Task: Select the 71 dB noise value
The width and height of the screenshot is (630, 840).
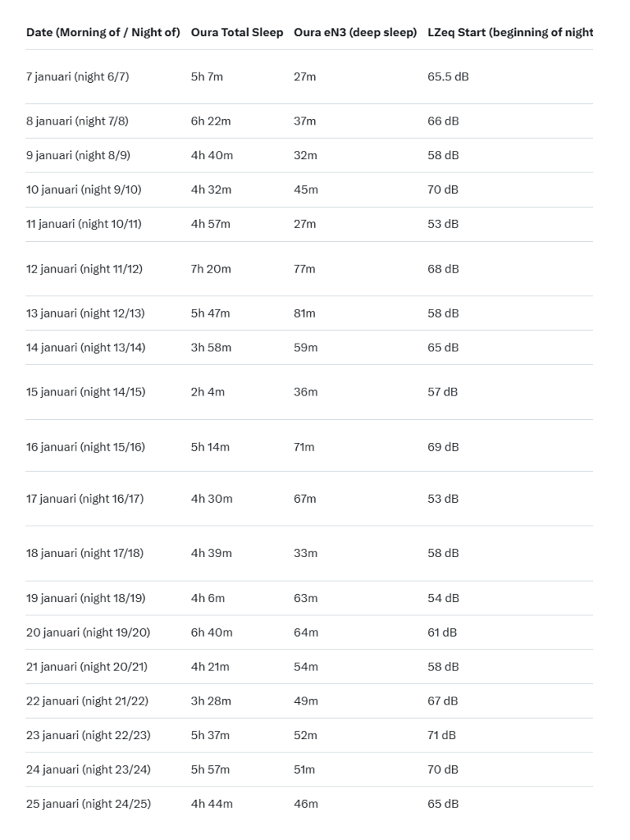Action: 441,735
